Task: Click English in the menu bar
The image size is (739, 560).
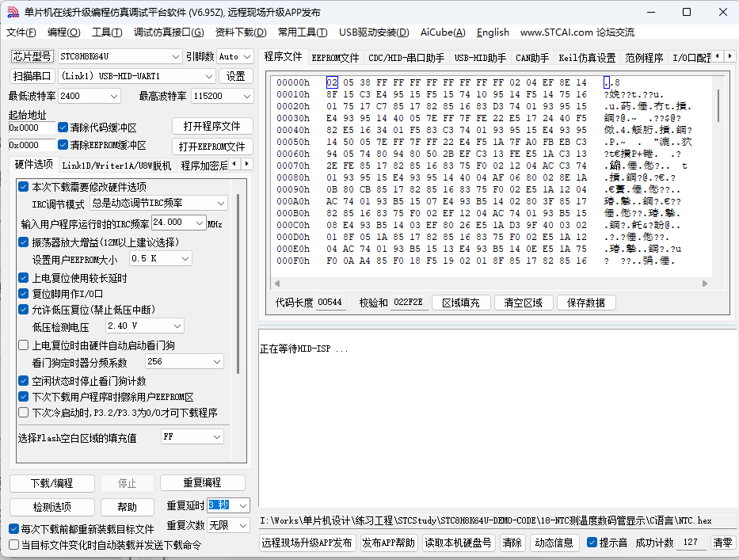Action: pos(493,32)
